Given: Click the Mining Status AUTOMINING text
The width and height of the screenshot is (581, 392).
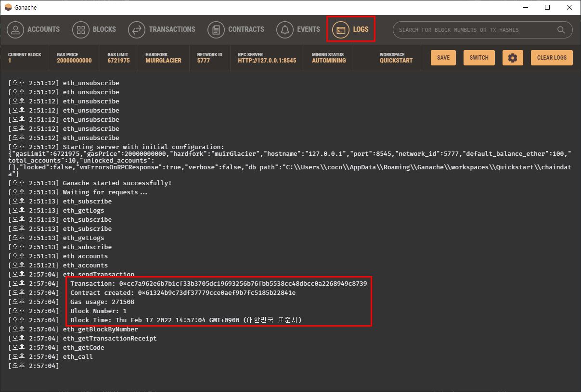Looking at the screenshot, I should pos(329,61).
